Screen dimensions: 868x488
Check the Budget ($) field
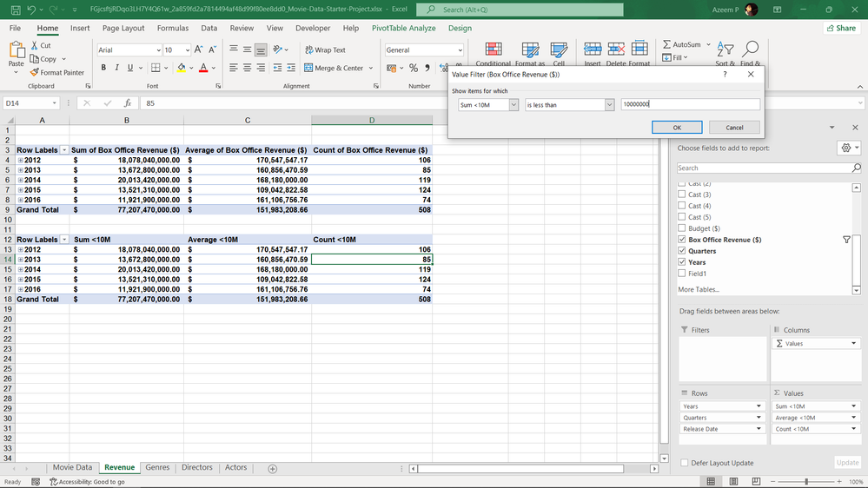682,228
